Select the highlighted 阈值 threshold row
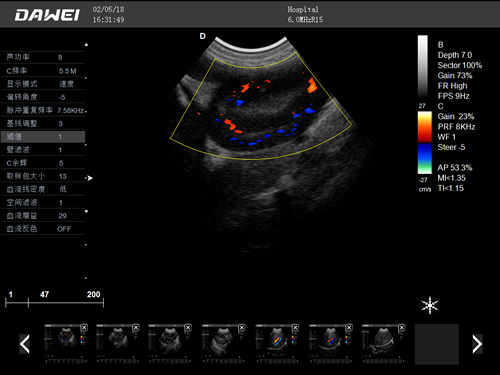Image resolution: width=500 pixels, height=375 pixels. tap(43, 137)
